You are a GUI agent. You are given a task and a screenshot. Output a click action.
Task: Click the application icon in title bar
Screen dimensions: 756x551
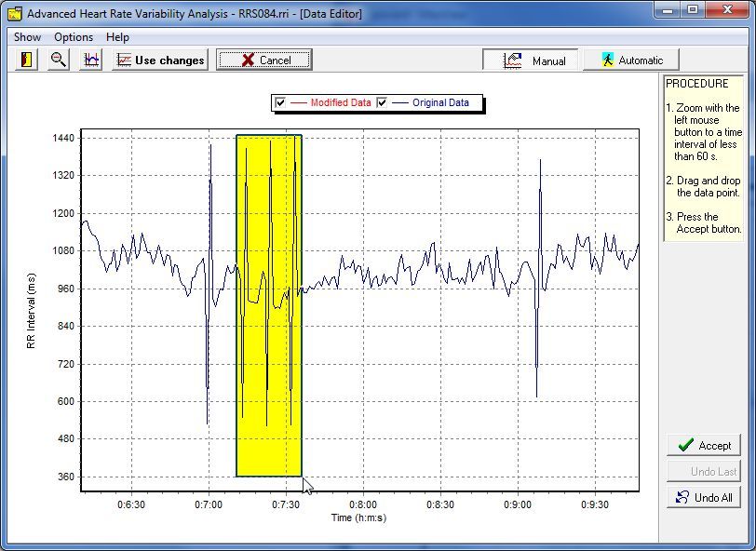[14, 14]
